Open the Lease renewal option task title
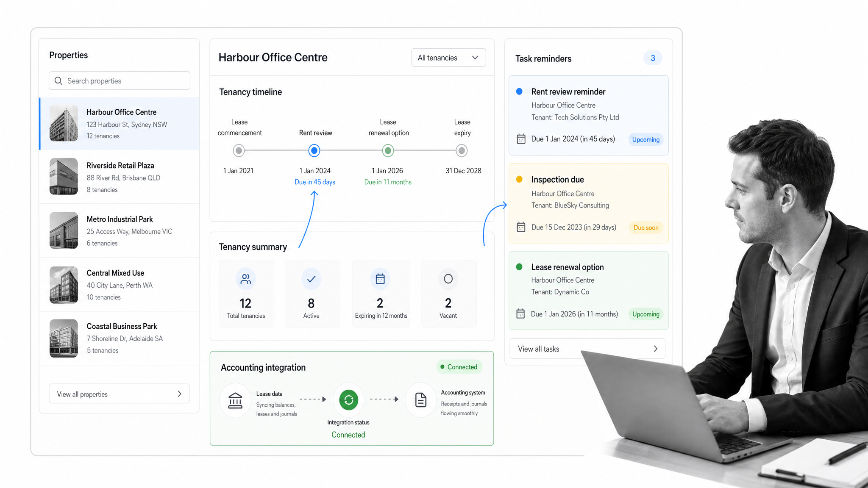 pos(568,267)
